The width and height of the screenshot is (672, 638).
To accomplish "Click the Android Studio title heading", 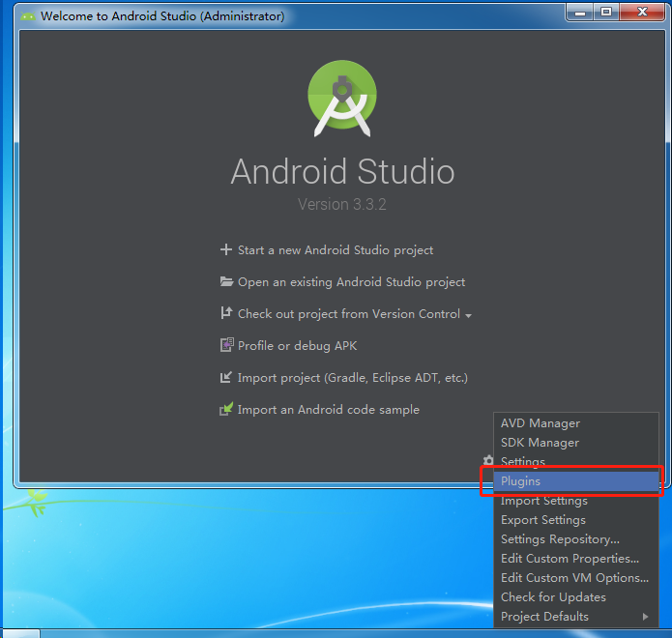I will 342,171.
